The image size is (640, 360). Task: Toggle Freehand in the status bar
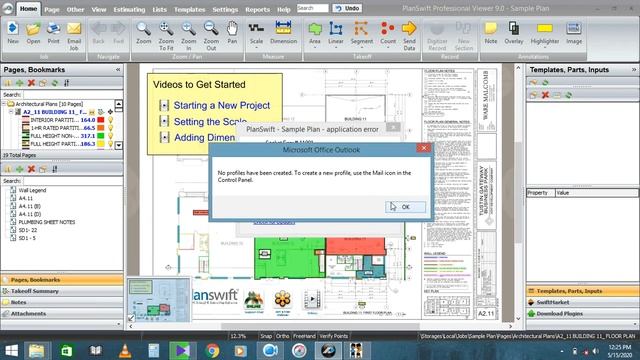[304, 336]
